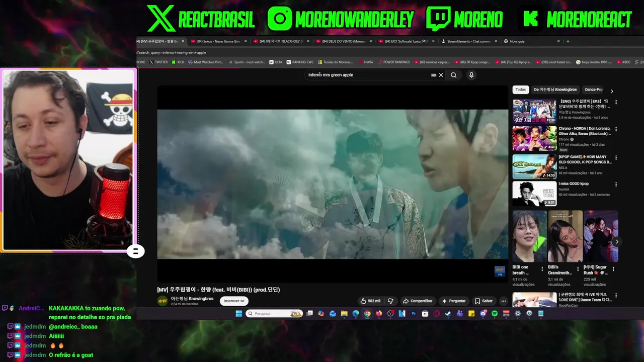Open the RANKING CWC bookmark

point(300,62)
